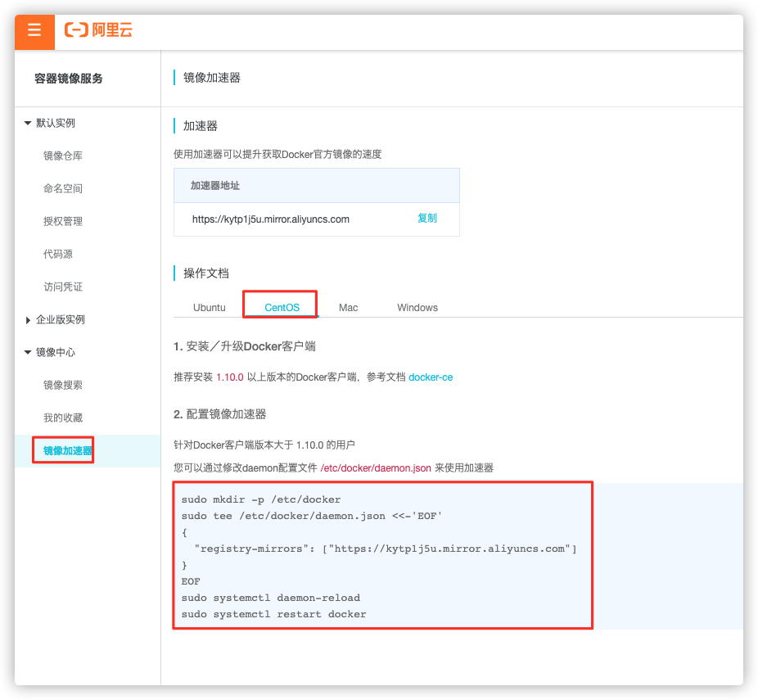758x700 pixels.
Task: Select 镜像加速器 in sidebar
Action: (x=68, y=451)
